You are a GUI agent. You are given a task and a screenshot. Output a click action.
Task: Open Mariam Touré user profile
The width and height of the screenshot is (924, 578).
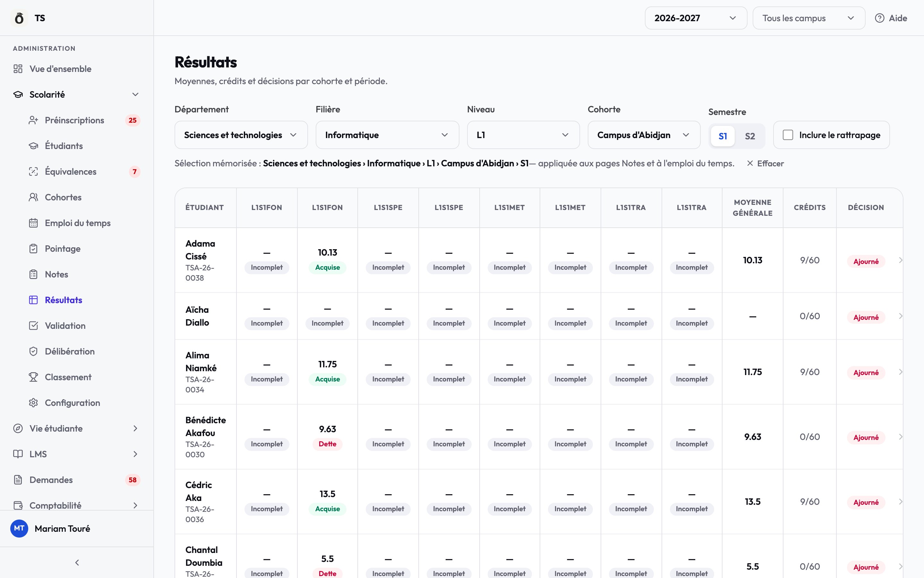pyautogui.click(x=76, y=528)
